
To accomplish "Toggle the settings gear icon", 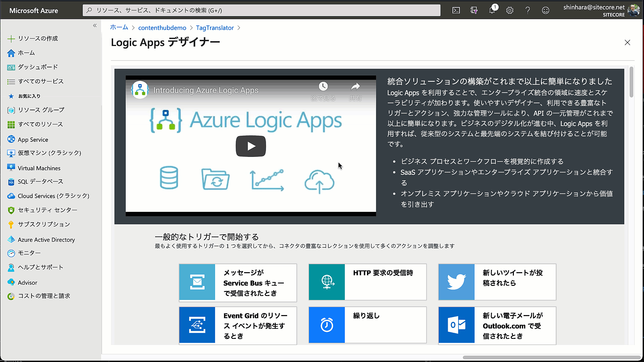I will [x=509, y=10].
